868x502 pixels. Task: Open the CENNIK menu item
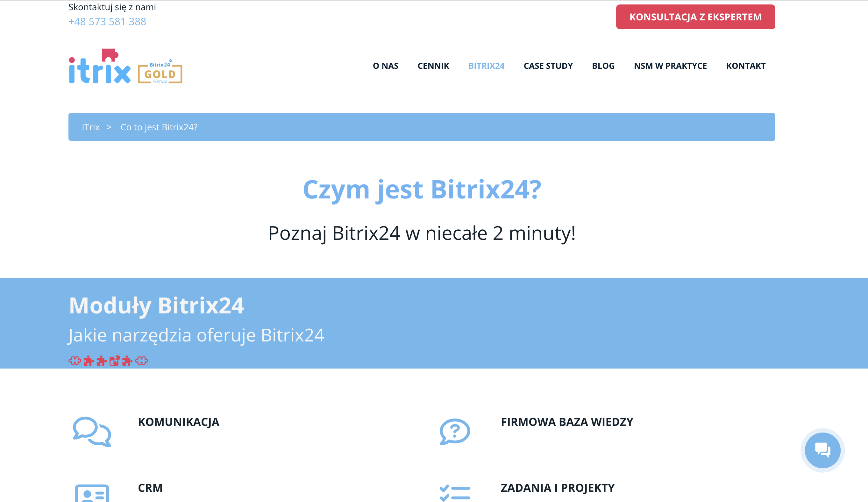click(434, 66)
